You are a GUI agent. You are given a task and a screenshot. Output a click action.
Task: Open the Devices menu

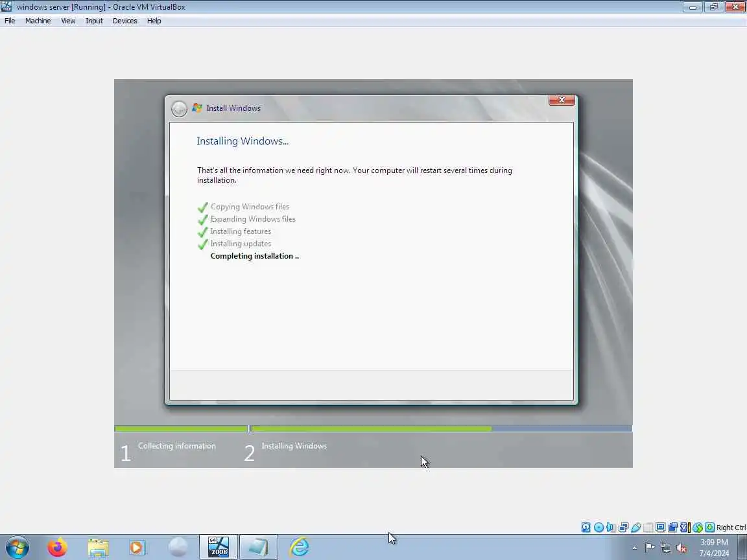[x=124, y=21]
